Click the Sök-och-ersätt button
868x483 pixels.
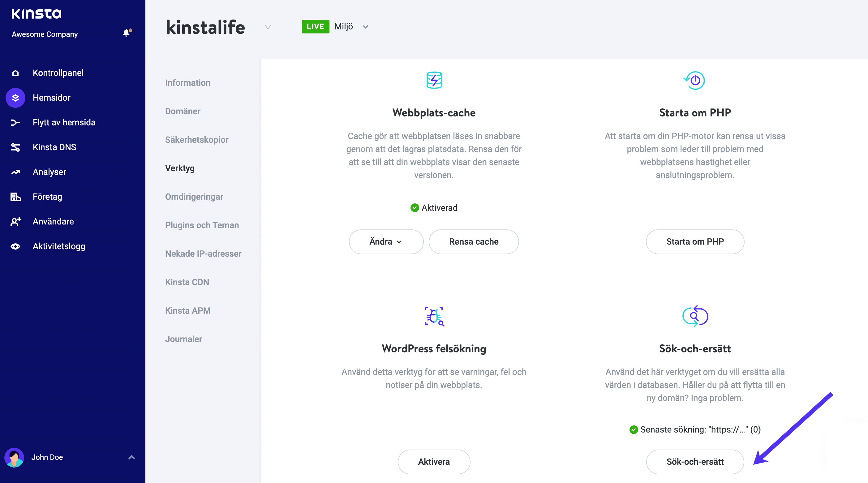[695, 462]
